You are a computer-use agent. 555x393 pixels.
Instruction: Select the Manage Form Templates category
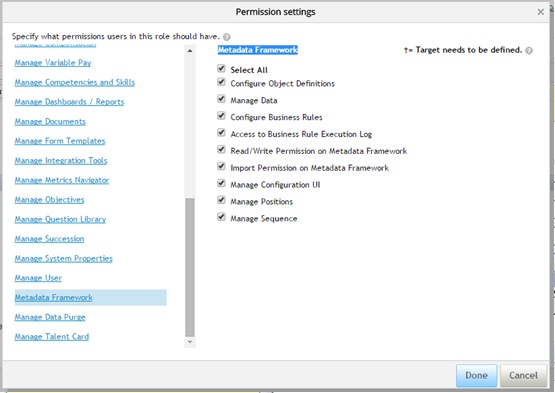60,141
